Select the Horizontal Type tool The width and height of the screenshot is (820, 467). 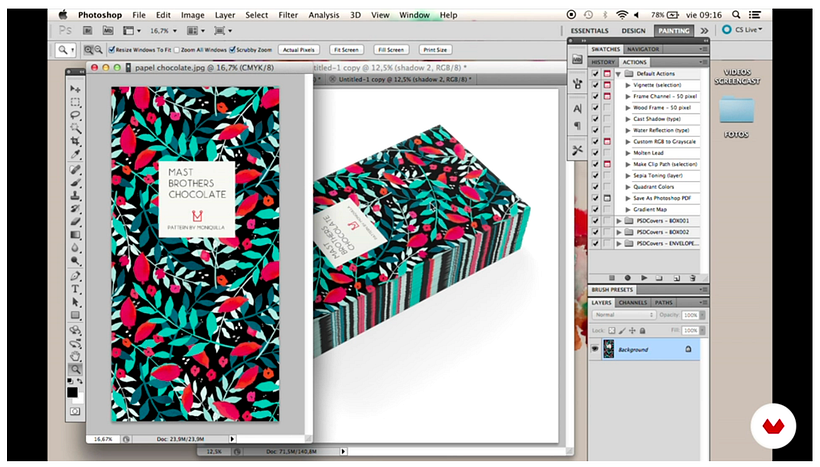(75, 289)
